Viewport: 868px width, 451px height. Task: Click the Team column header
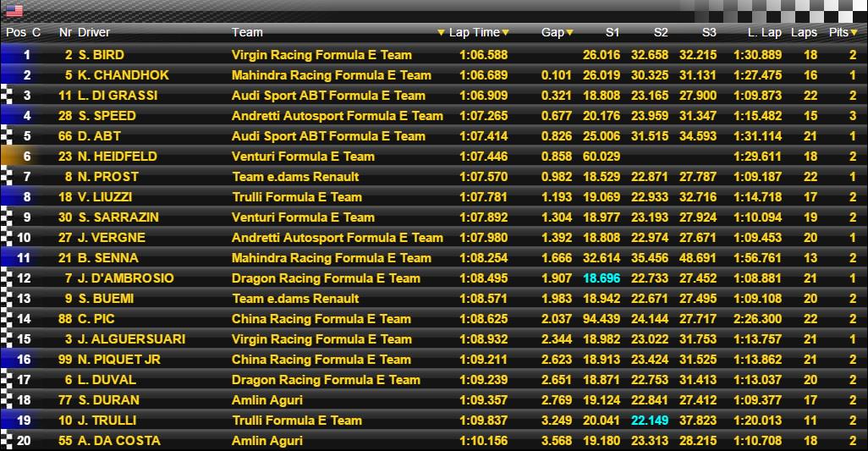point(247,33)
